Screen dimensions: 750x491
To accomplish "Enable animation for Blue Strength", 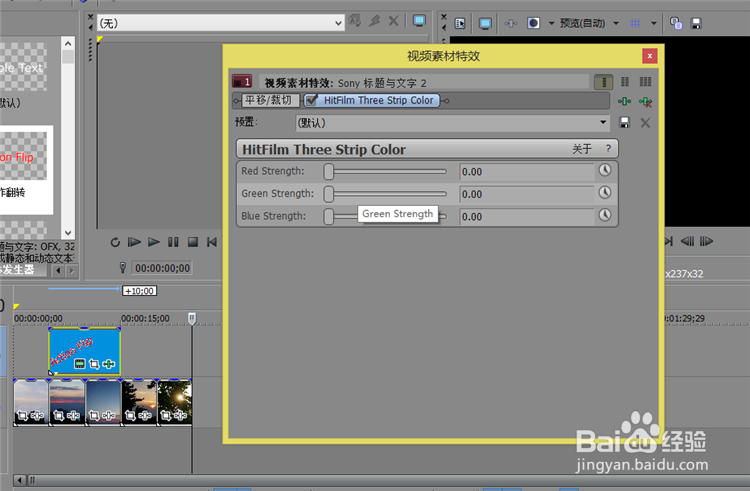I will pyautogui.click(x=605, y=215).
